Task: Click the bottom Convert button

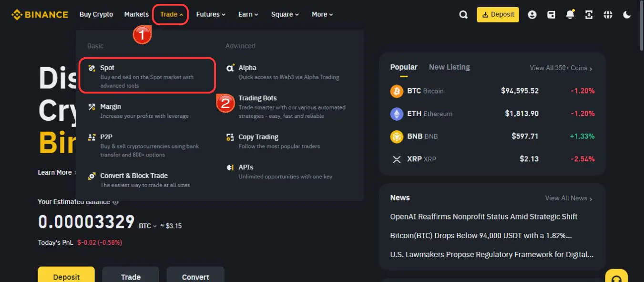Action: coord(195,275)
